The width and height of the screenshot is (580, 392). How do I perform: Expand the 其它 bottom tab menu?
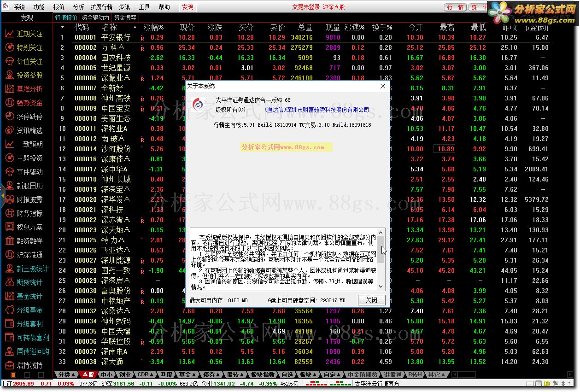click(x=436, y=374)
